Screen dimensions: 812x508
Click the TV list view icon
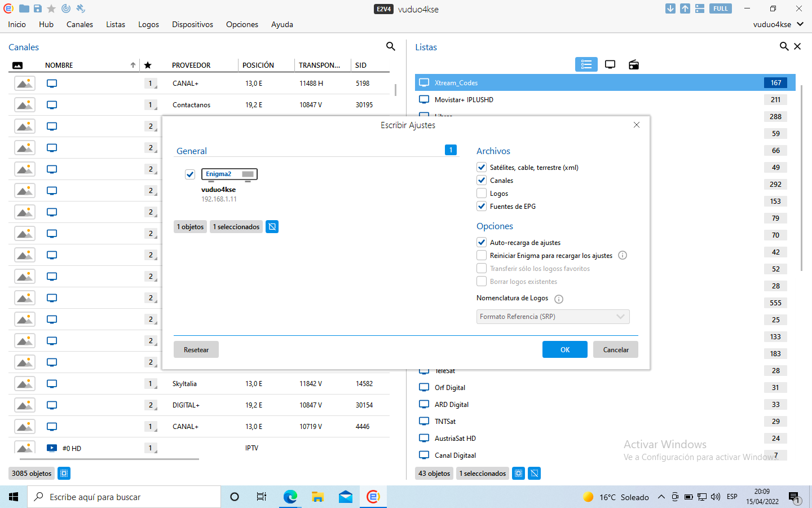coord(610,64)
